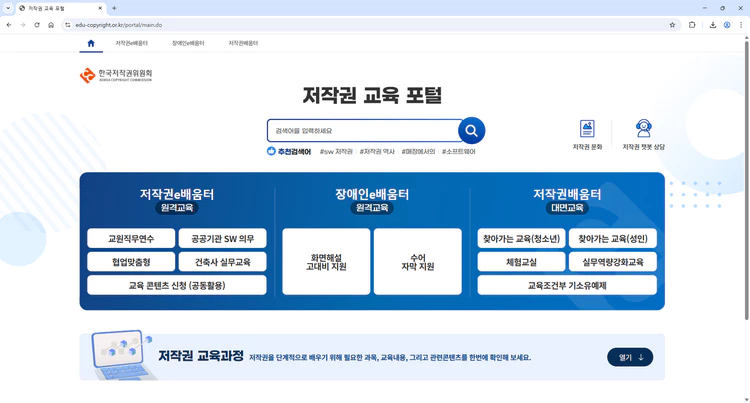Go to the 저작권배움터 navigation menu

(243, 44)
